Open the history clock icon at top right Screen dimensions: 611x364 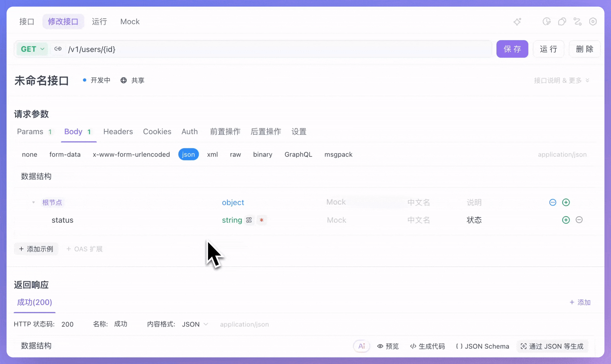[x=547, y=21]
